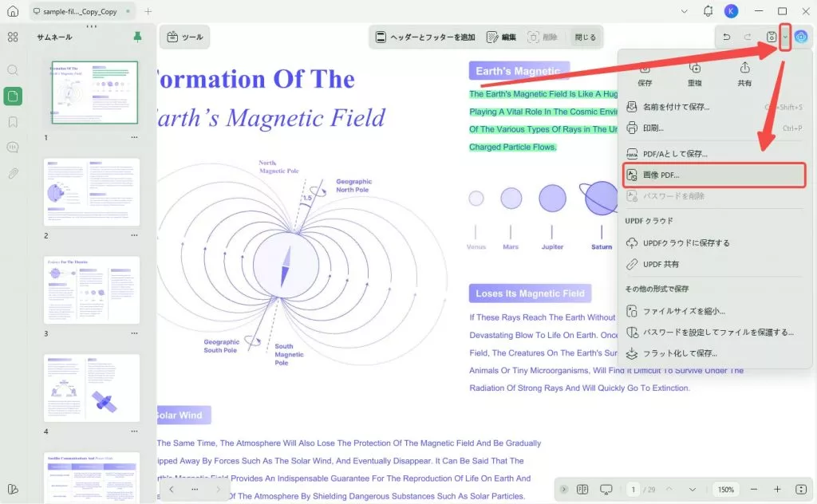817x504 pixels.
Task: Open the comments panel icon
Action: (x=13, y=148)
